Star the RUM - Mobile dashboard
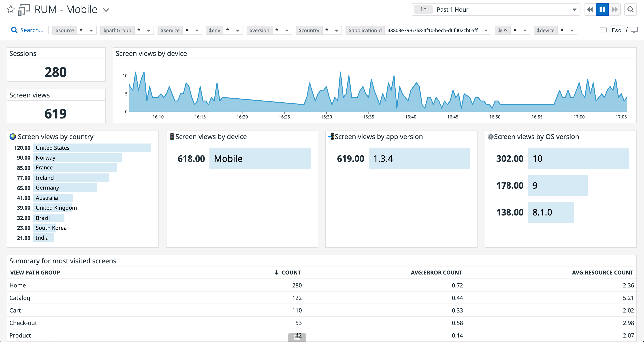Viewport: 644px width, 342px height. coord(11,9)
